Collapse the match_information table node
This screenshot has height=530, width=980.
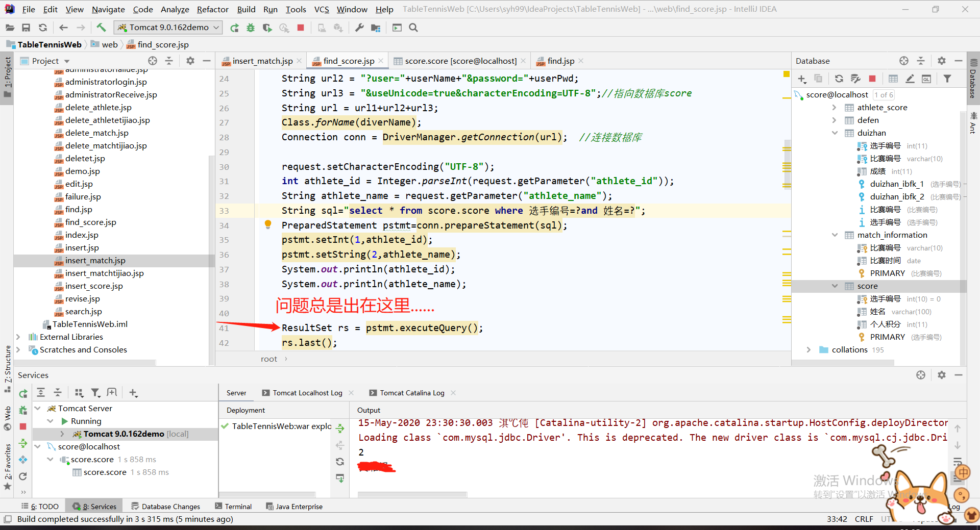tap(835, 235)
